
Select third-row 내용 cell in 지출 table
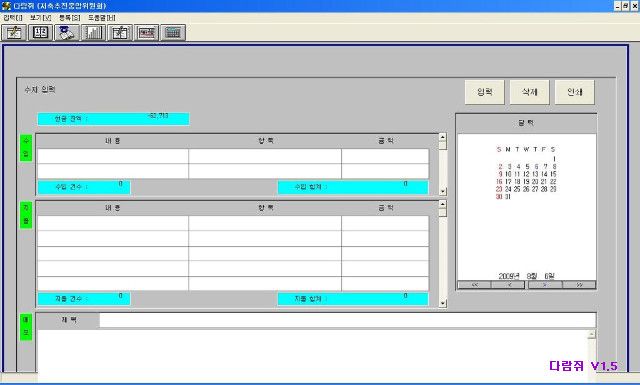113,254
